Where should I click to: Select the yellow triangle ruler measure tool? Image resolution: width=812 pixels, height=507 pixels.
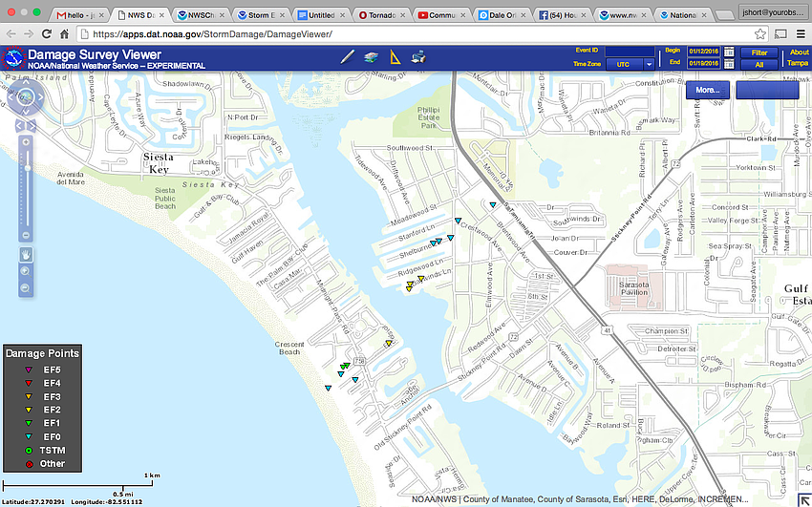click(395, 57)
